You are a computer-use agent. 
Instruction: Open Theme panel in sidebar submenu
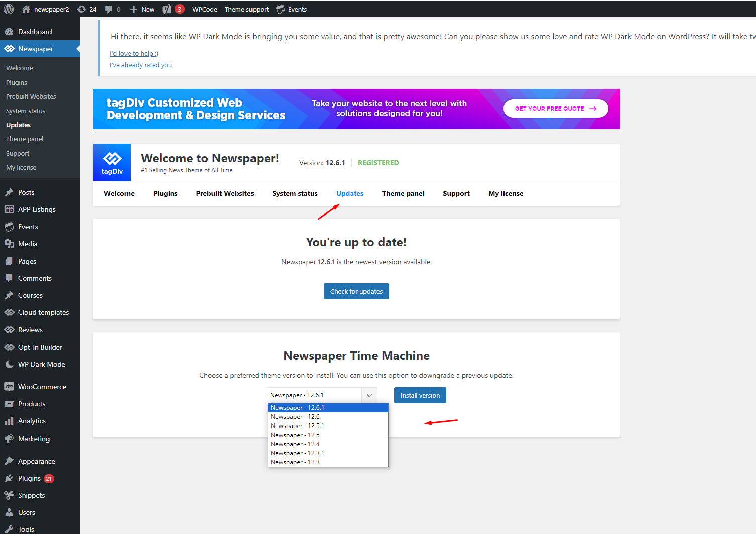coord(25,139)
